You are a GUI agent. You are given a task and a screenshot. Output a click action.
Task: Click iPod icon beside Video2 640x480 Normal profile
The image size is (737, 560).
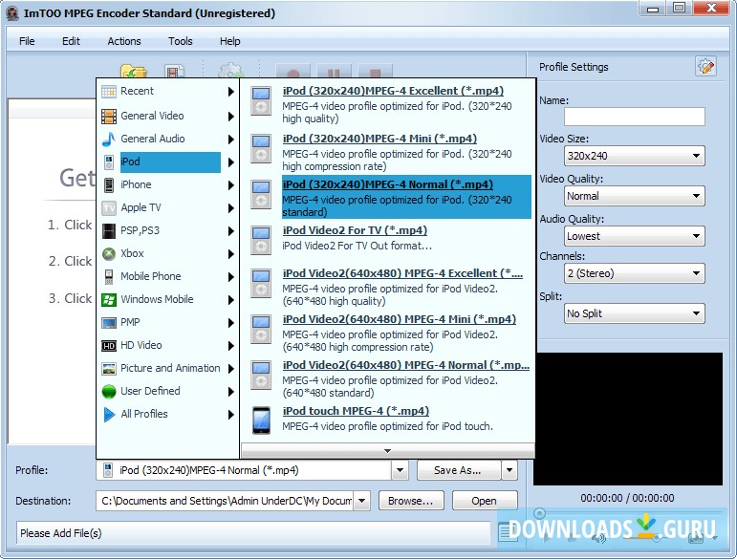click(x=261, y=375)
